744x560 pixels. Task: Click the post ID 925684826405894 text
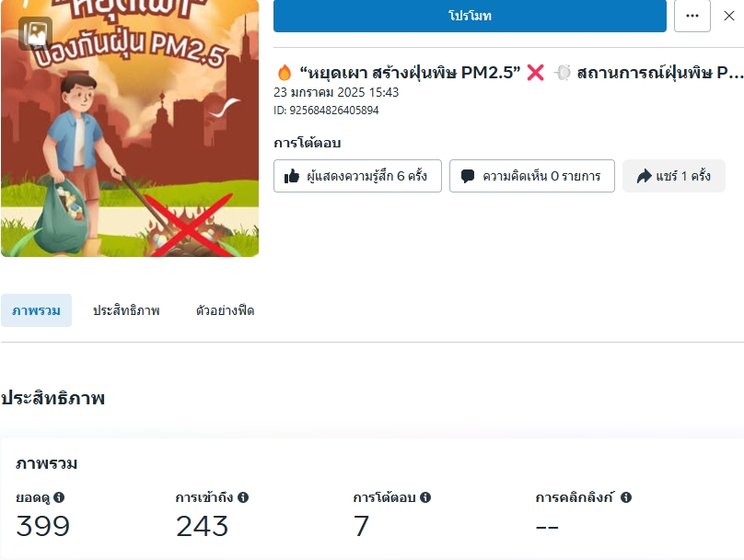326,111
